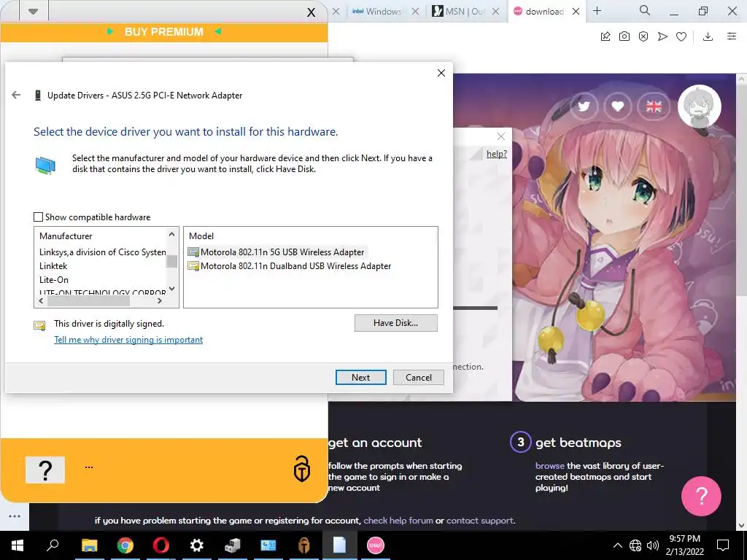The width and height of the screenshot is (747, 560).
Task: Add page to bookmarks heart icon
Action: (x=681, y=36)
